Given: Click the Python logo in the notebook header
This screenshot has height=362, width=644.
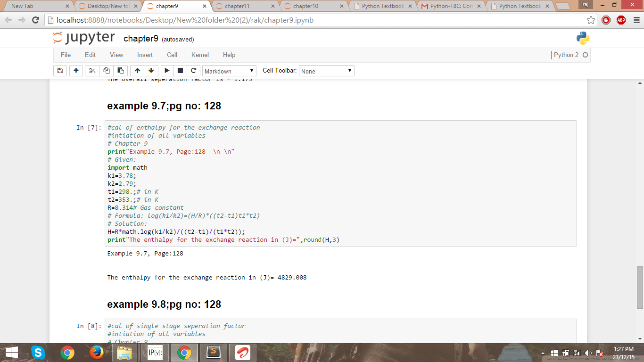Looking at the screenshot, I should point(583,38).
